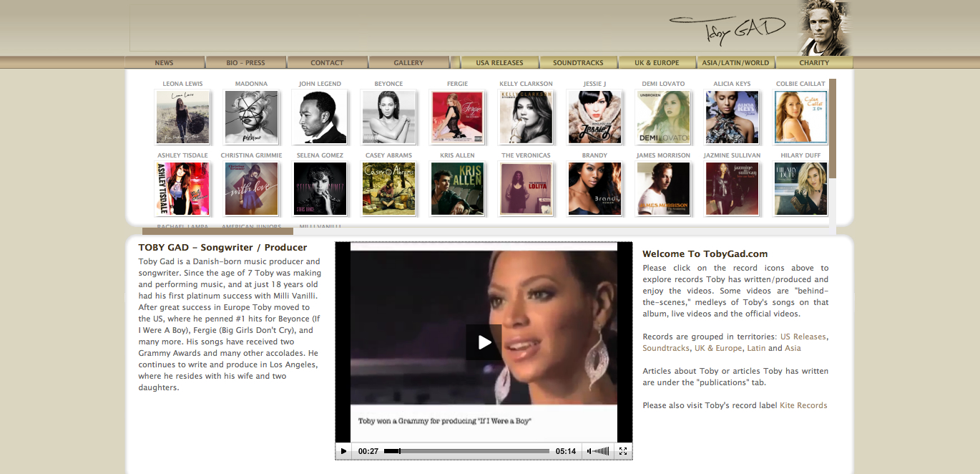980x474 pixels.
Task: Select the James Morrison record icon
Action: [x=664, y=189]
